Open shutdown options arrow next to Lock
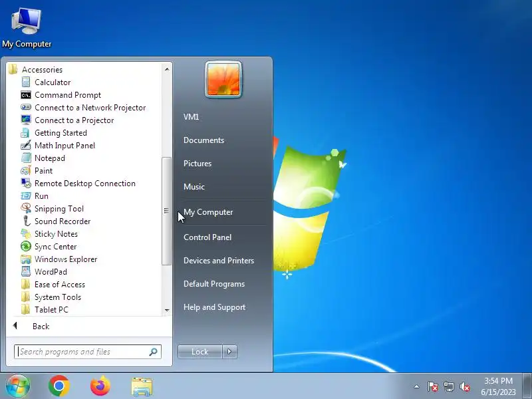 [x=229, y=352]
